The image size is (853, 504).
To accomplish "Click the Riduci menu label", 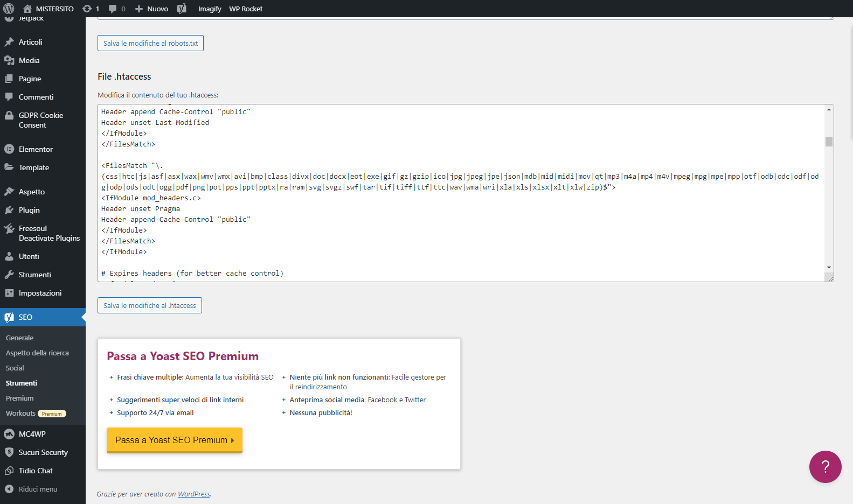I will tap(38, 489).
